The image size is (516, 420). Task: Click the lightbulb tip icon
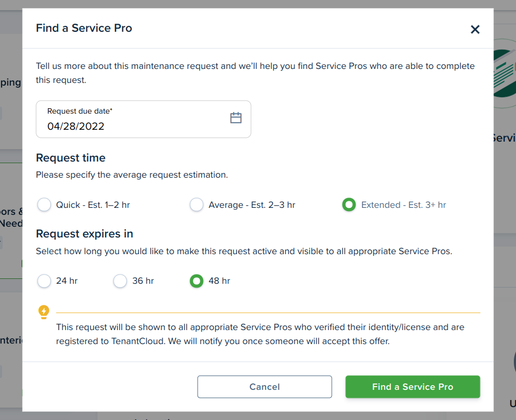pos(44,312)
